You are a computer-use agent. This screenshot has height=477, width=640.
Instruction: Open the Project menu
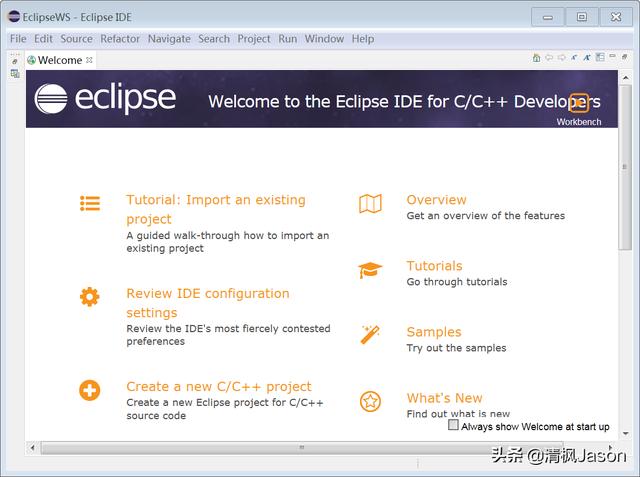tap(254, 39)
